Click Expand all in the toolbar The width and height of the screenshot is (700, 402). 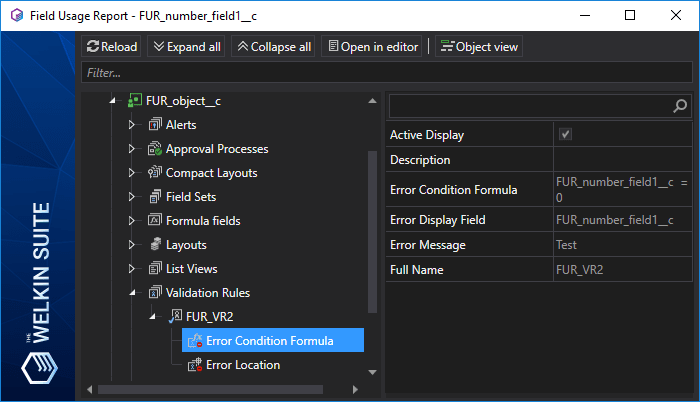186,46
